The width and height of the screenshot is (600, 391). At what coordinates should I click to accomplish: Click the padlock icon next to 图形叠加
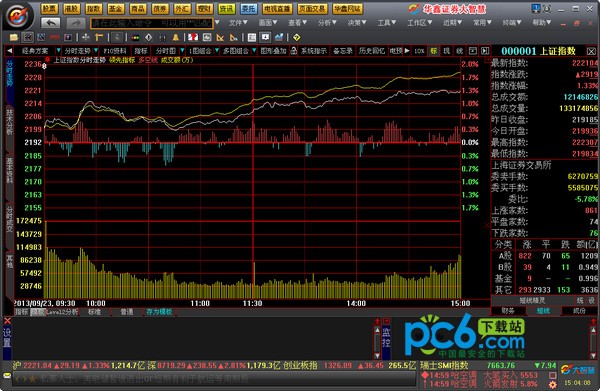293,51
